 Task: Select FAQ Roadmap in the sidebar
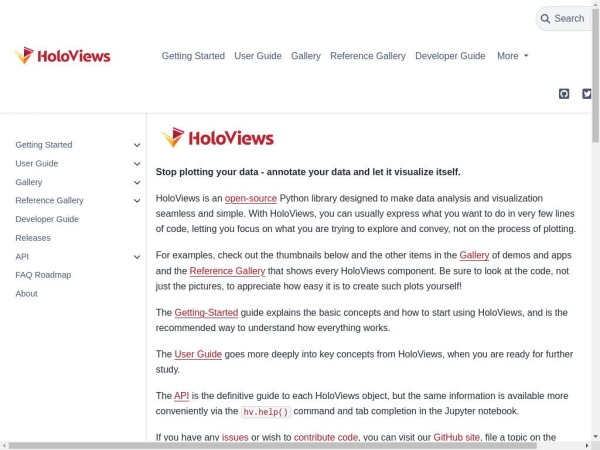[43, 275]
